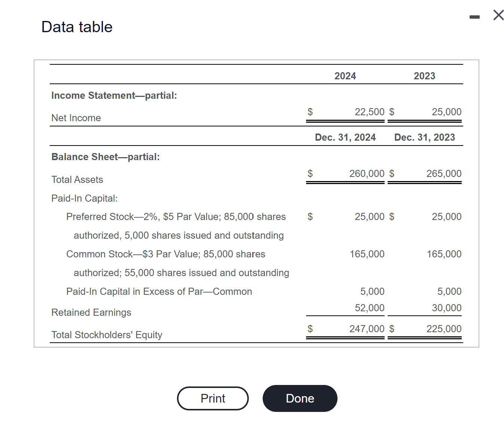Select the Data table title
The height and width of the screenshot is (422, 504).
(77, 27)
